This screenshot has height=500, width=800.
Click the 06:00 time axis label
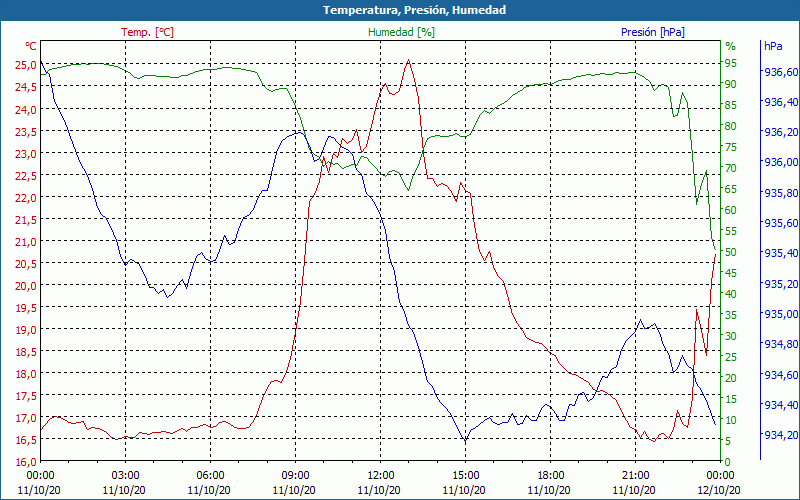210,476
